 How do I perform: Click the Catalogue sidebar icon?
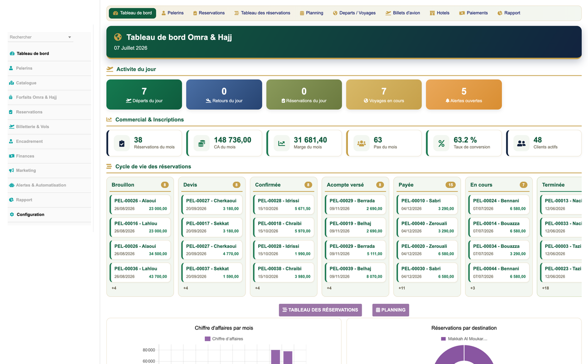pos(12,83)
